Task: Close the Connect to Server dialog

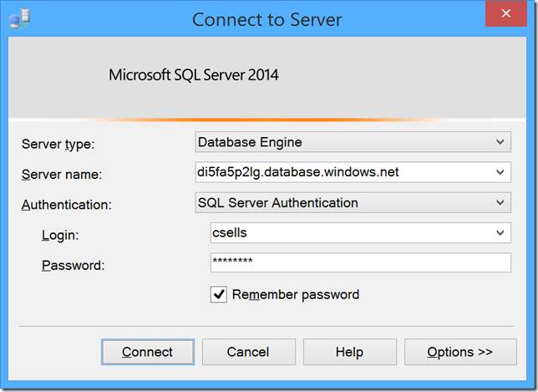Action: click(505, 13)
